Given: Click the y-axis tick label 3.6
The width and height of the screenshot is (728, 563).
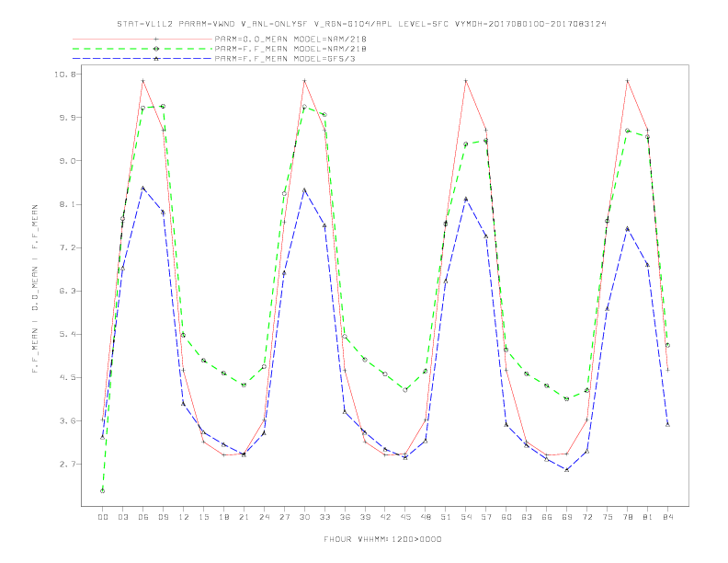Looking at the screenshot, I should [67, 420].
